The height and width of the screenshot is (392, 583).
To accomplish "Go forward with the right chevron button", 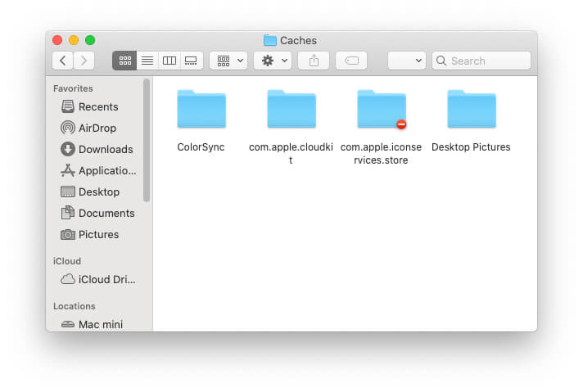I will pos(84,61).
